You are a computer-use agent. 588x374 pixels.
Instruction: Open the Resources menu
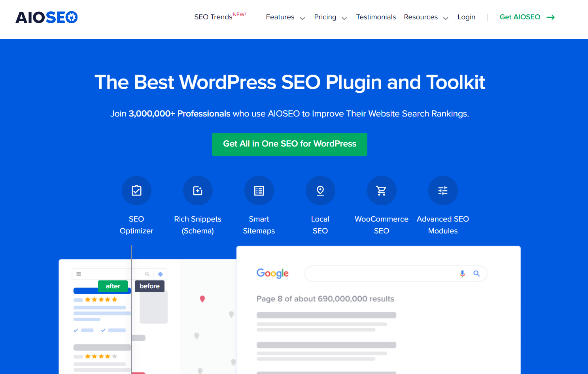pyautogui.click(x=421, y=17)
